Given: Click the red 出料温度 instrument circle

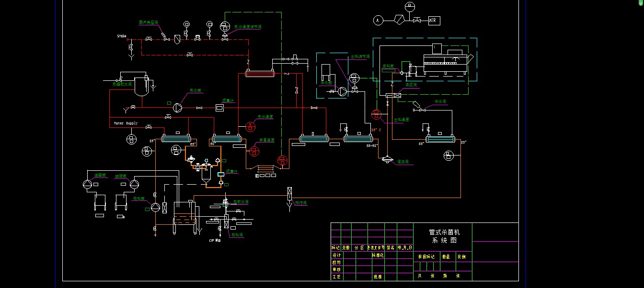Looking at the screenshot, I should (377, 114).
